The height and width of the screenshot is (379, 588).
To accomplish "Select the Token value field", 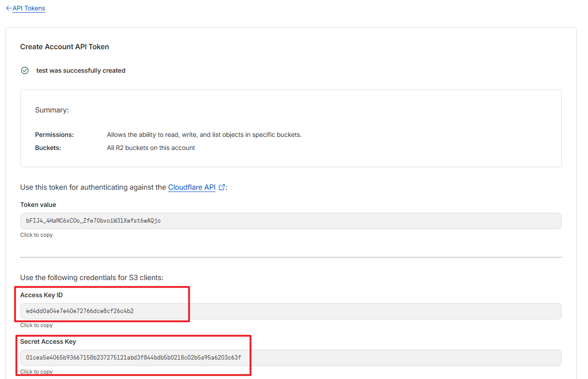I will (291, 221).
